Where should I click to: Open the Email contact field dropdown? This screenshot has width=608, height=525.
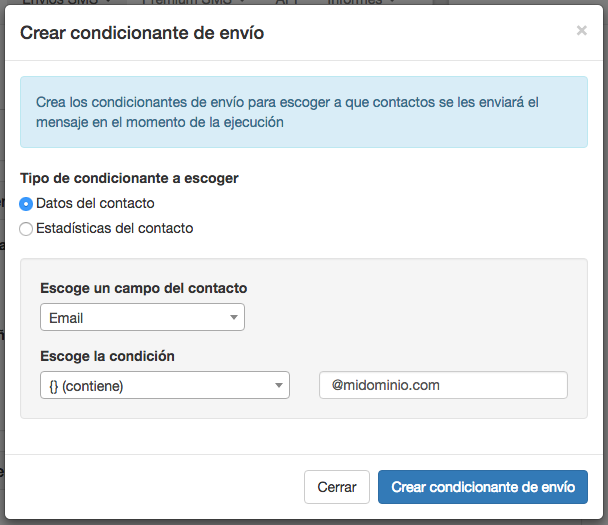(x=142, y=318)
